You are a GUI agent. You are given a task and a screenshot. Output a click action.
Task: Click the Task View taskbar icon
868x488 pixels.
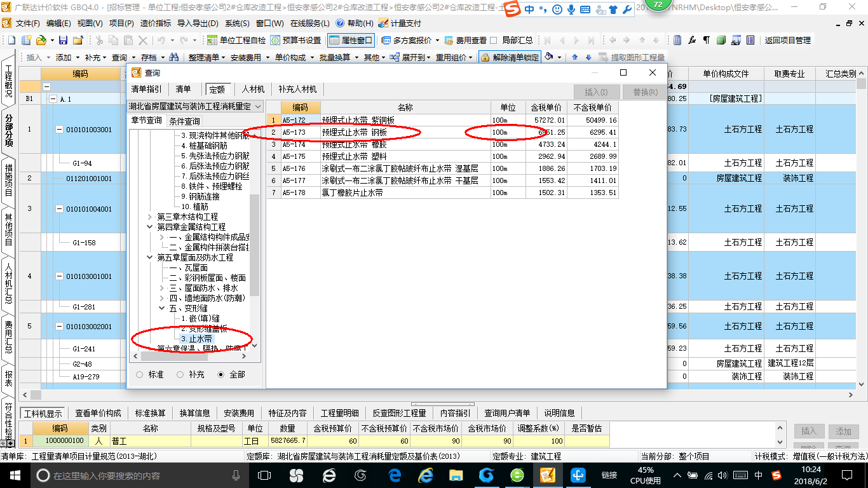point(265,475)
